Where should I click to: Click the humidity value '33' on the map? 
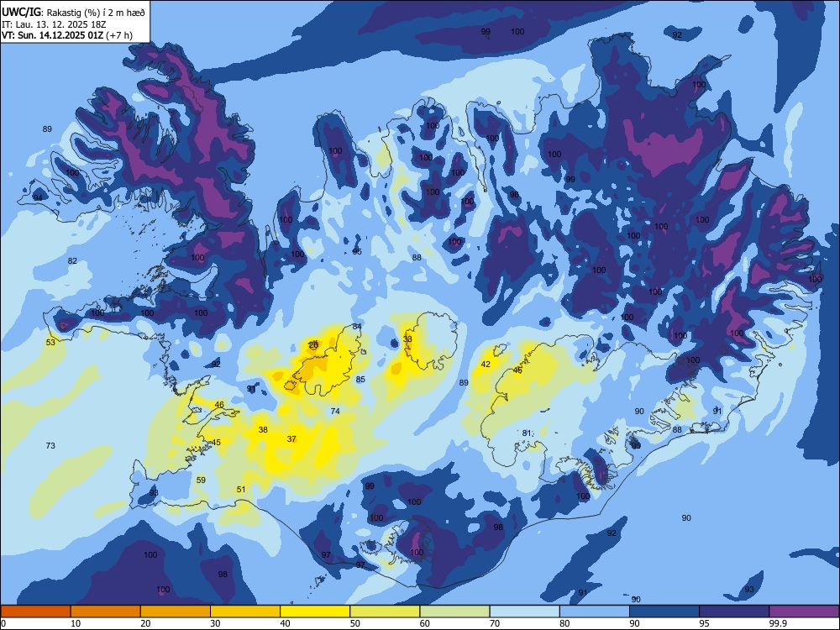[x=407, y=339]
